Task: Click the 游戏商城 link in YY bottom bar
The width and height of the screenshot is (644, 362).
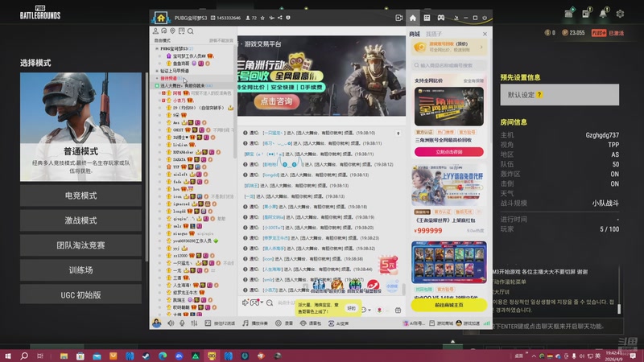Action: tap(441, 323)
